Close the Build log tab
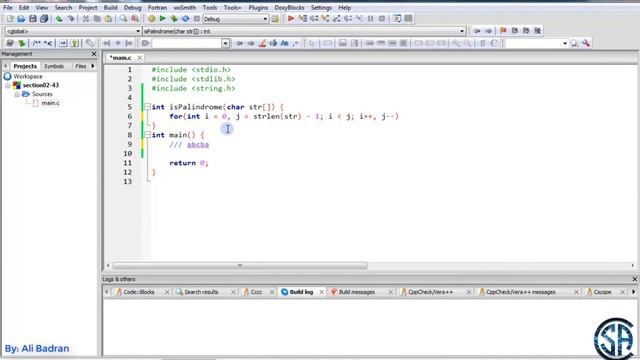Screen dimensions: 640x360 click(x=322, y=292)
